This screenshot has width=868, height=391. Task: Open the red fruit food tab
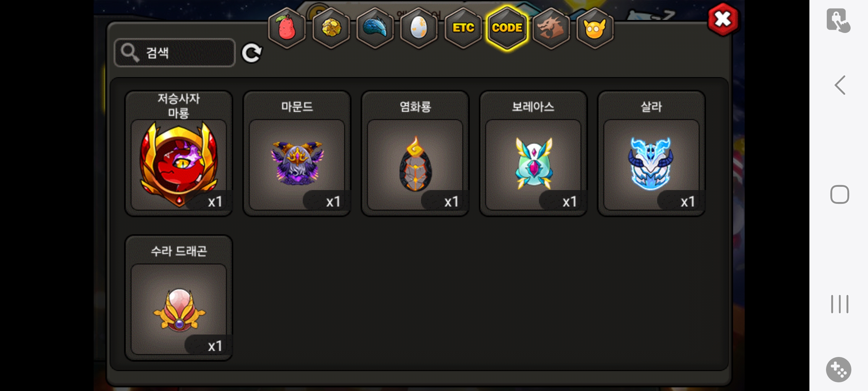point(287,28)
